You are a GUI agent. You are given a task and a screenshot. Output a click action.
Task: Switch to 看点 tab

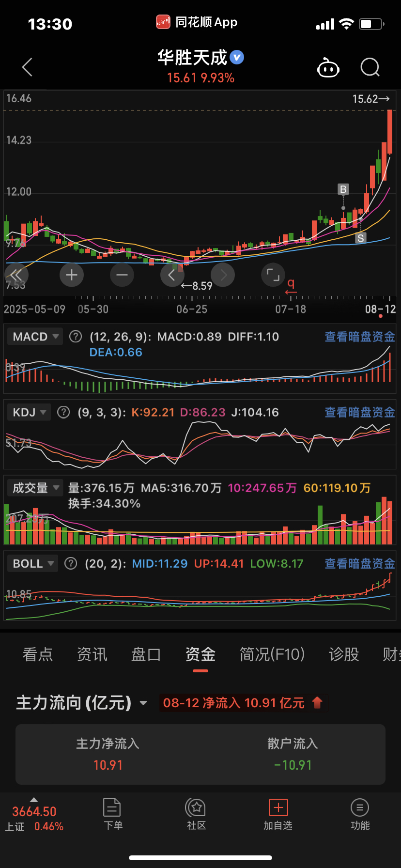click(x=38, y=654)
